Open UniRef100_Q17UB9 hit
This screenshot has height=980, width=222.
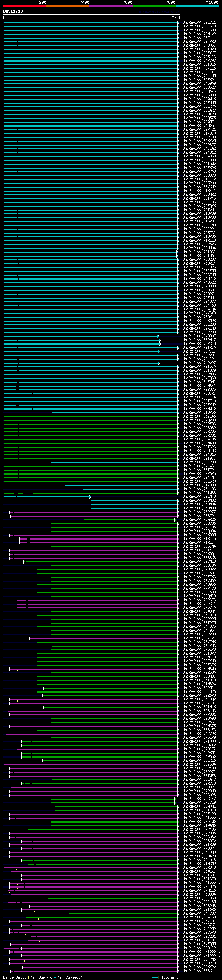(199, 485)
